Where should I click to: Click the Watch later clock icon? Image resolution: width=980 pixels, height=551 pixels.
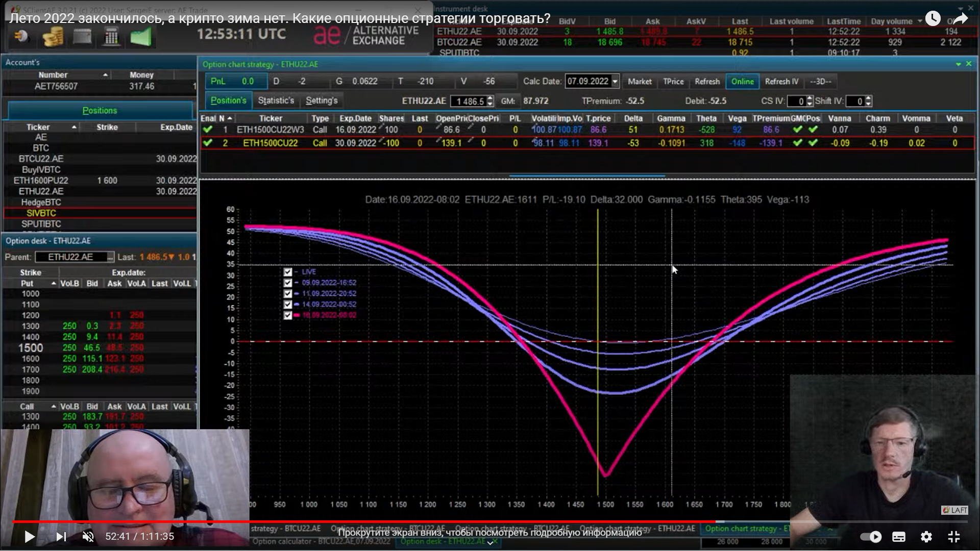point(933,19)
